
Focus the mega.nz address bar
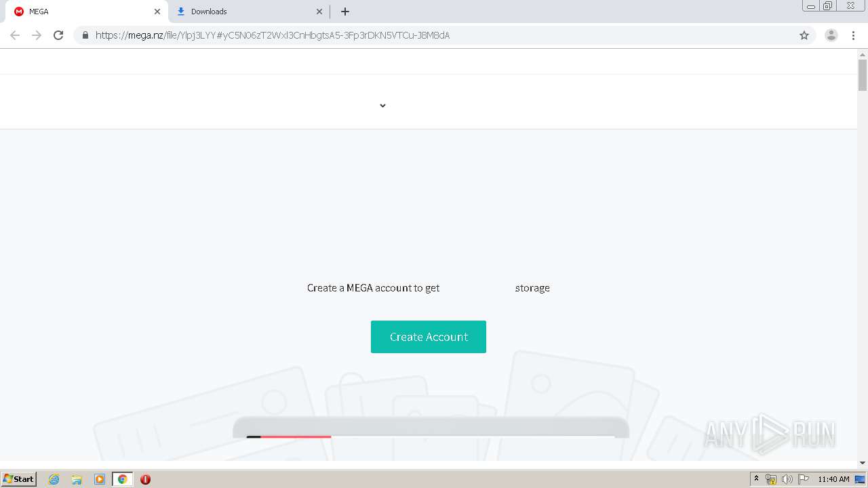click(444, 35)
